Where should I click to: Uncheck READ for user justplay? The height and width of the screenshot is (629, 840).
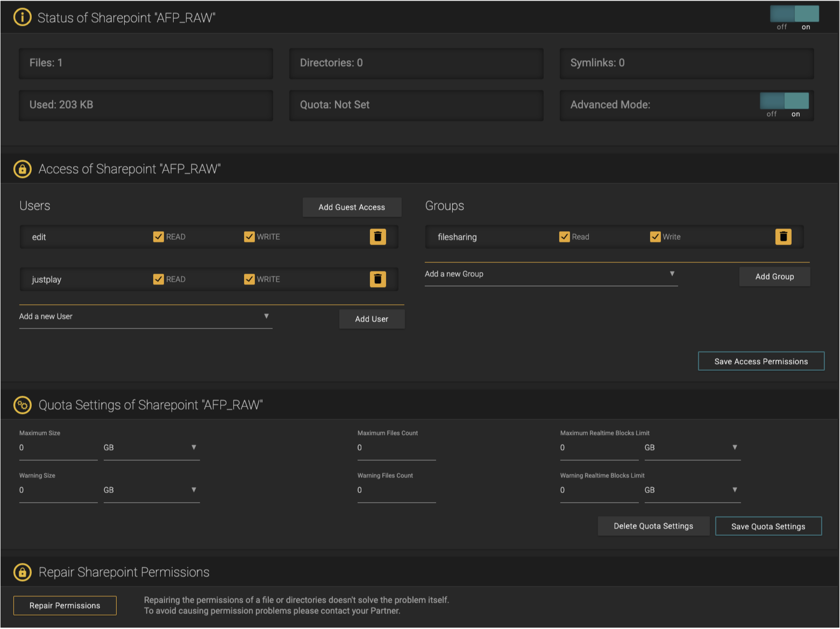pyautogui.click(x=158, y=279)
